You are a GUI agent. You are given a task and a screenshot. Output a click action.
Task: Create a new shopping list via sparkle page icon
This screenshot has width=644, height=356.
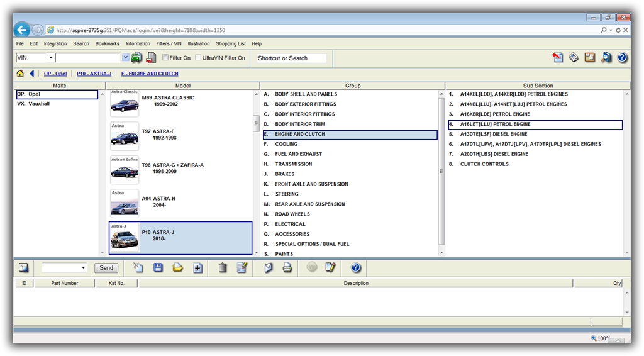(x=138, y=268)
